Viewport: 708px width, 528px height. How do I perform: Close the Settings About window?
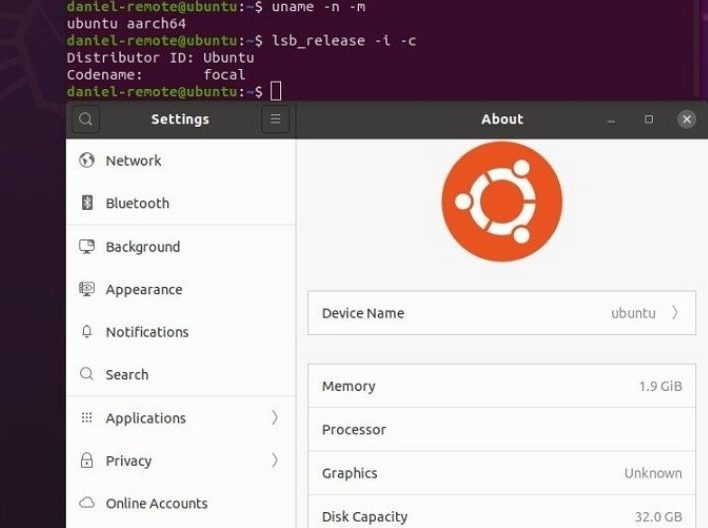click(686, 119)
